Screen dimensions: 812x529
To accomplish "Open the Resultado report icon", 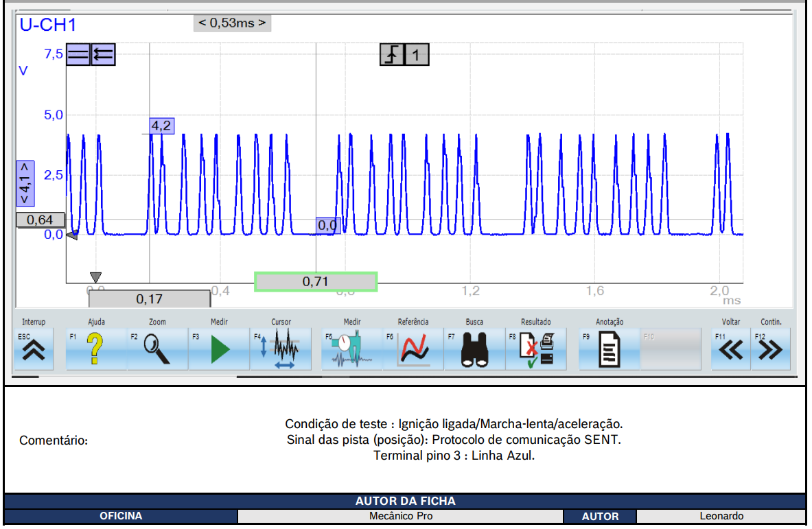I will click(x=536, y=349).
